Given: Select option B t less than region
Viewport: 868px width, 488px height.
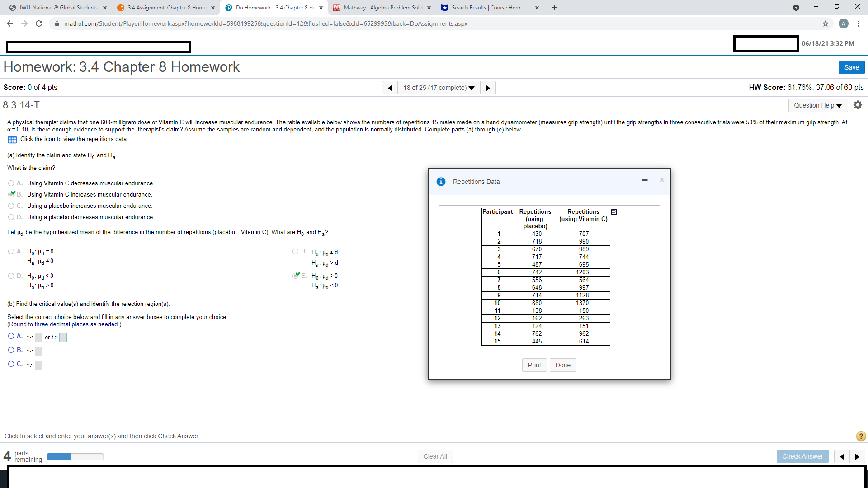Looking at the screenshot, I should click(11, 350).
